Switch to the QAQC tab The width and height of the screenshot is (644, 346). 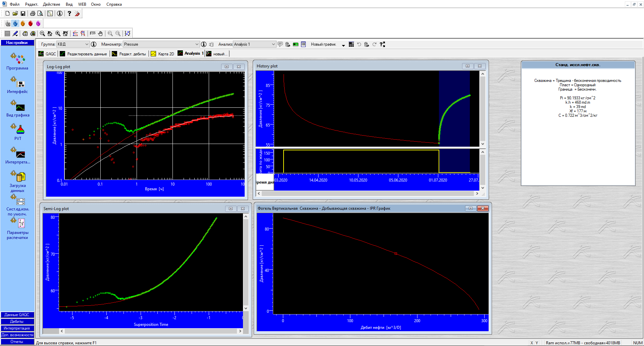tap(47, 54)
